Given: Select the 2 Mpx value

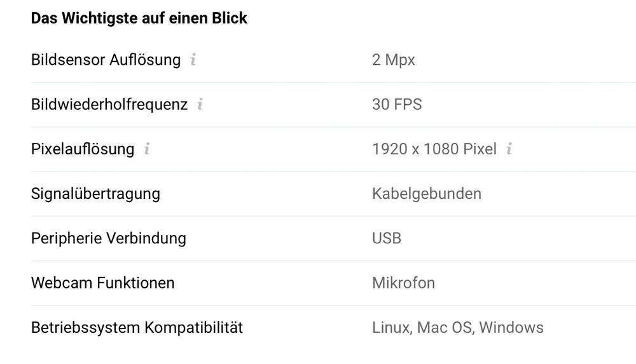Looking at the screenshot, I should coord(394,60).
